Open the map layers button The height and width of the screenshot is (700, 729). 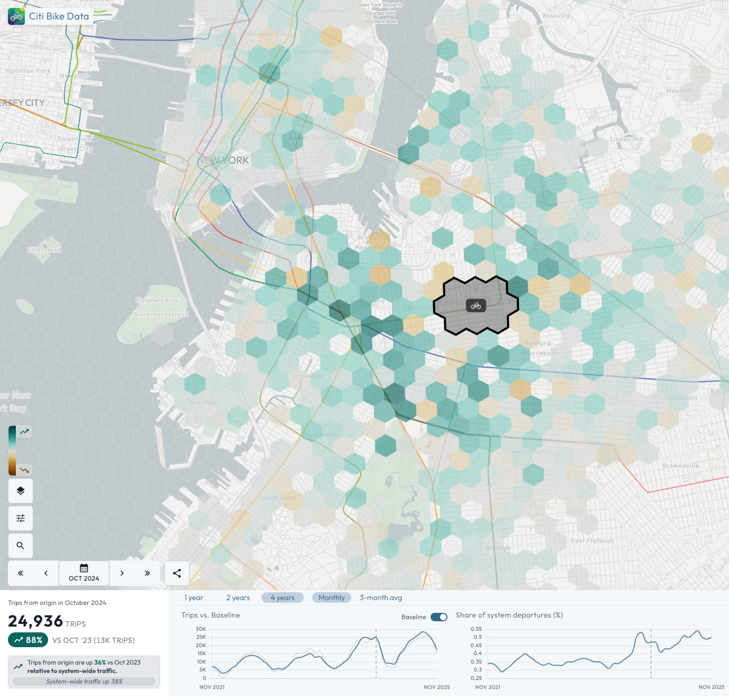[x=20, y=491]
